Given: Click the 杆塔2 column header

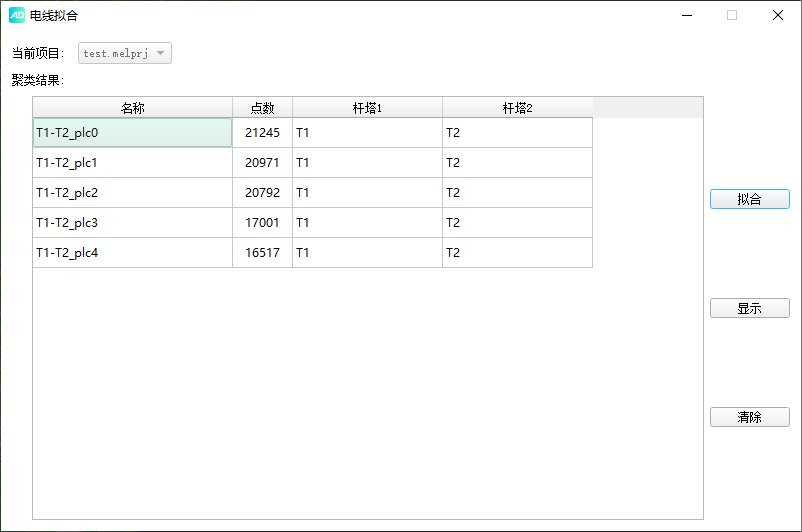Looking at the screenshot, I should (518, 107).
